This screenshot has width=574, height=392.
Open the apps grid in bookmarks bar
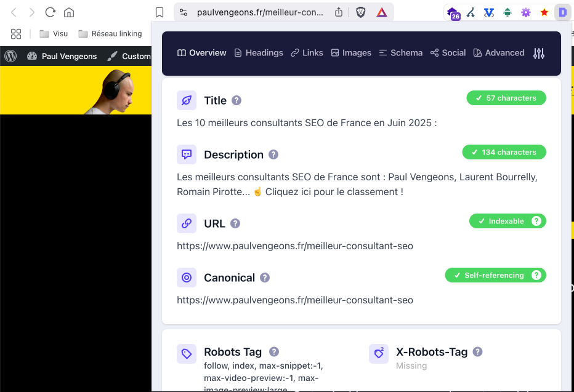(x=16, y=34)
